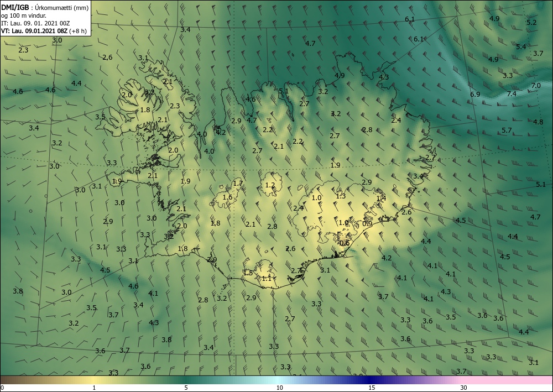Click the color scale label '0'

point(2,388)
